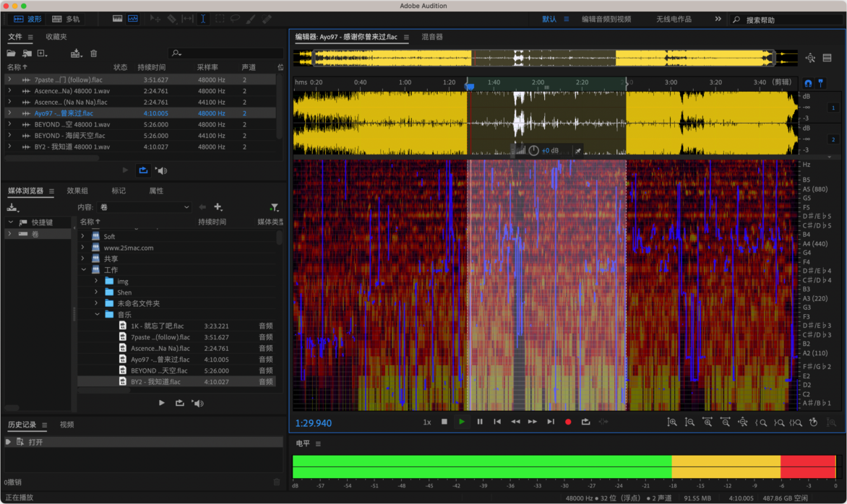This screenshot has height=504, width=847.
Task: Toggle loop preview in Files panel
Action: [x=143, y=170]
